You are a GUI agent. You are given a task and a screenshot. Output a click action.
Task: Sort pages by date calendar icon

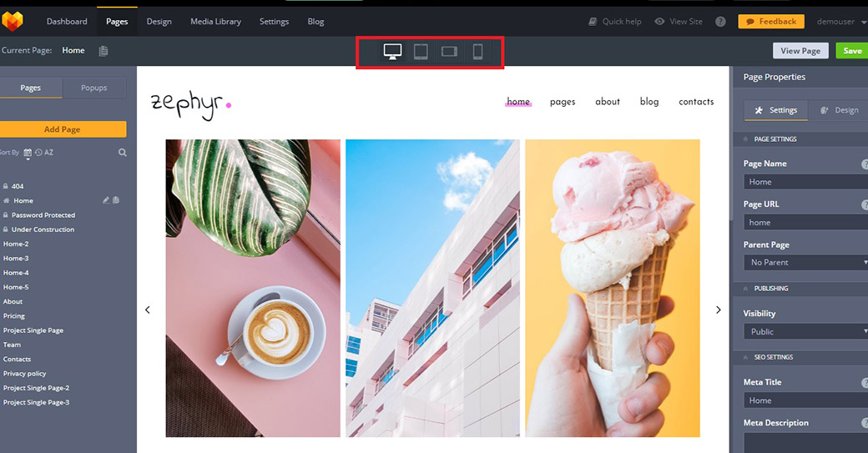(28, 153)
